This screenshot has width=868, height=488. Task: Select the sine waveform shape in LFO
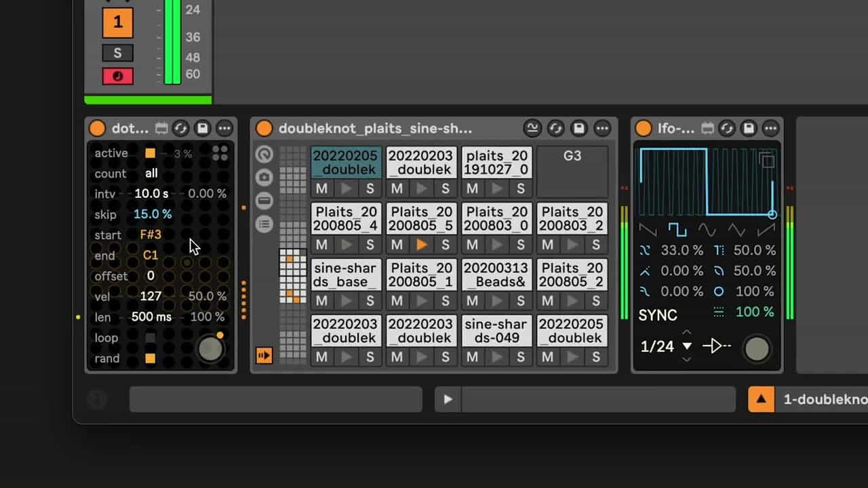pos(707,230)
